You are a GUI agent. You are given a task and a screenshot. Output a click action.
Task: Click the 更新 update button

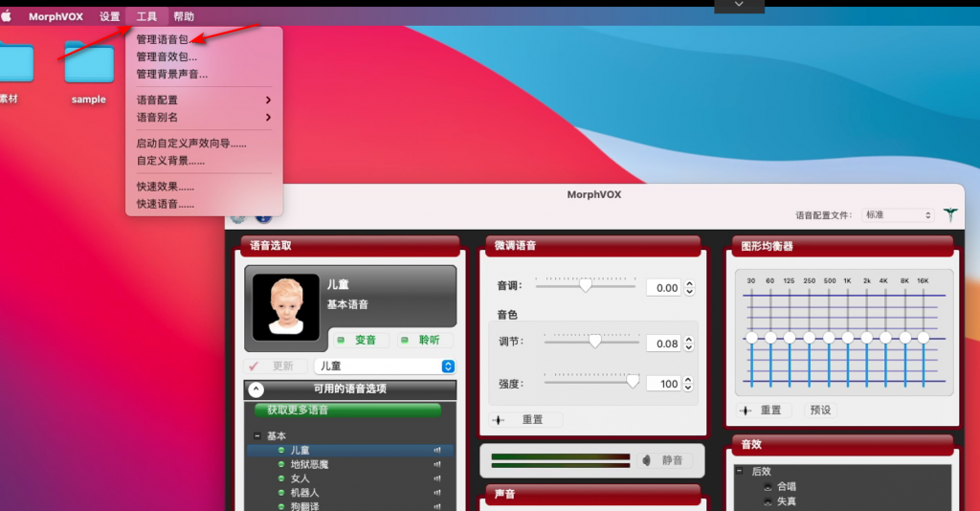pyautogui.click(x=275, y=367)
